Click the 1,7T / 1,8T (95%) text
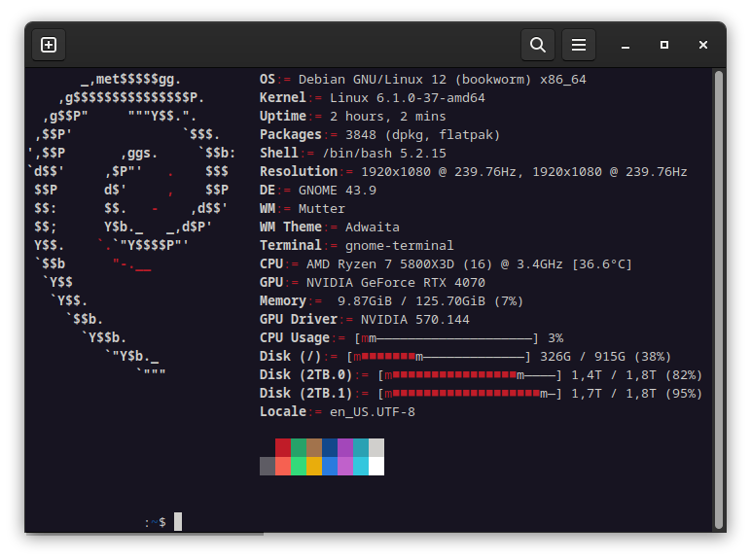The width and height of the screenshot is (751, 560). [x=636, y=394]
